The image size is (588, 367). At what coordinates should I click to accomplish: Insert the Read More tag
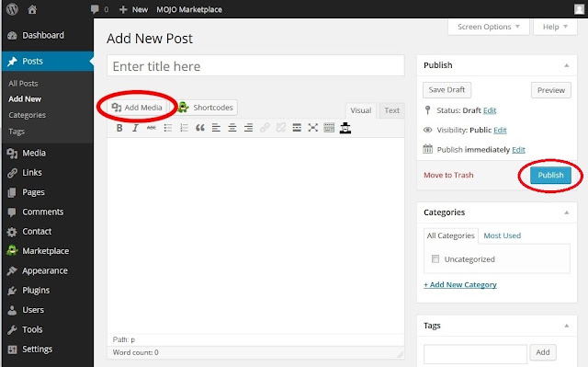pos(297,128)
